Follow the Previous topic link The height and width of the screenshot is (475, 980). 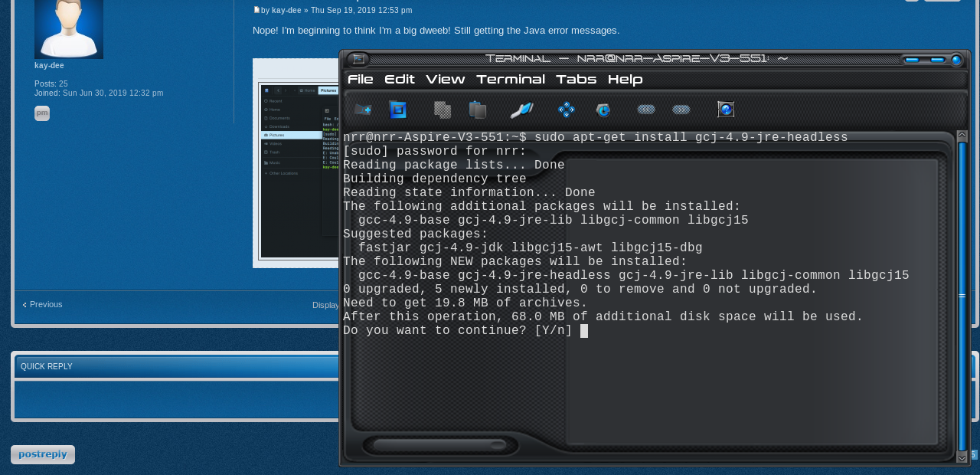(x=46, y=304)
